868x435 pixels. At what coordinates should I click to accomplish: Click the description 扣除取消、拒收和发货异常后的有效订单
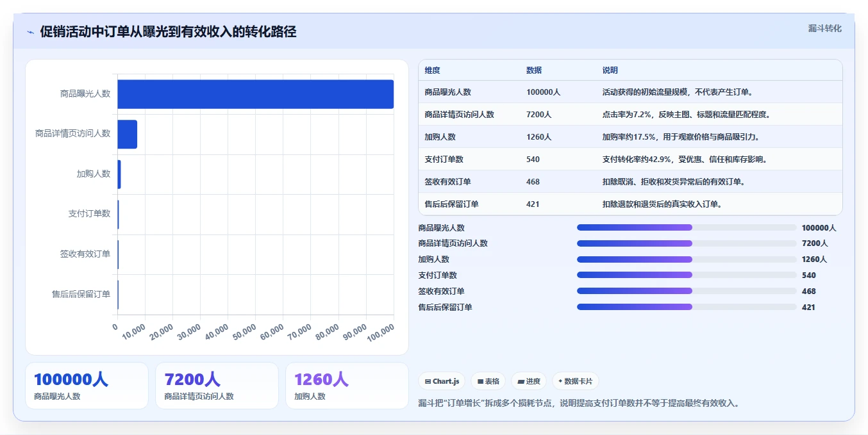pos(673,182)
